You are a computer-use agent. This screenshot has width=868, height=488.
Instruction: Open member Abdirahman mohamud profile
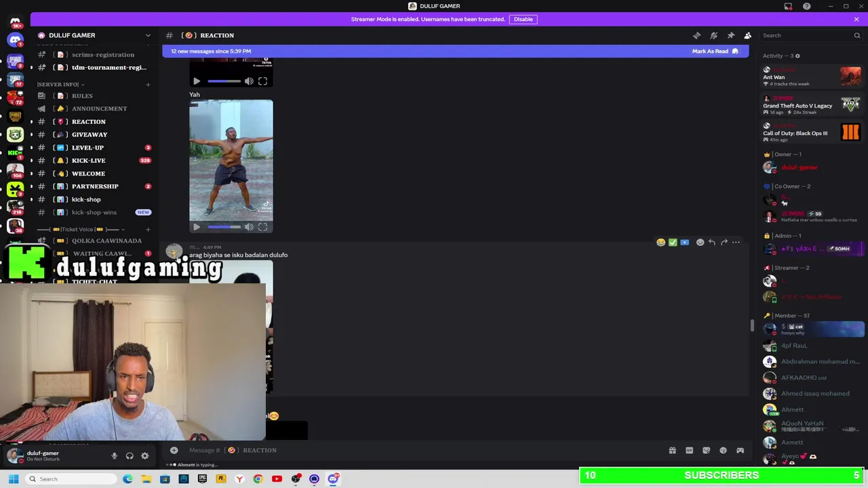click(x=812, y=362)
